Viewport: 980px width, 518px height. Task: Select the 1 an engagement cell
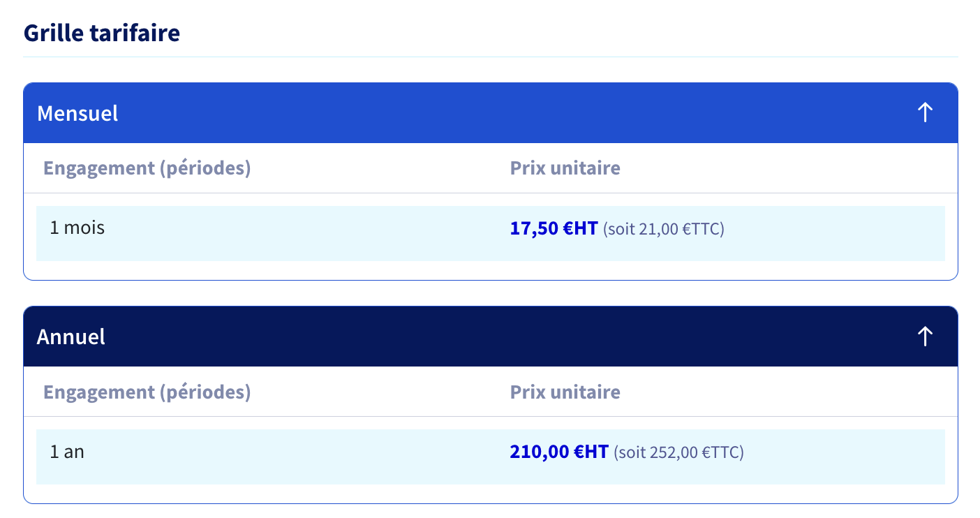coord(67,452)
